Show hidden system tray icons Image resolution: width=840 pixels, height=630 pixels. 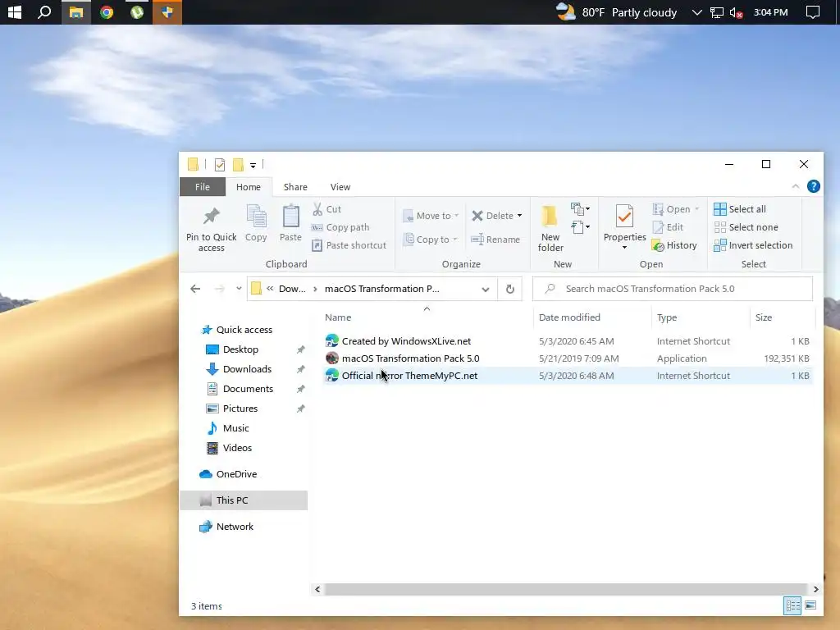(696, 12)
